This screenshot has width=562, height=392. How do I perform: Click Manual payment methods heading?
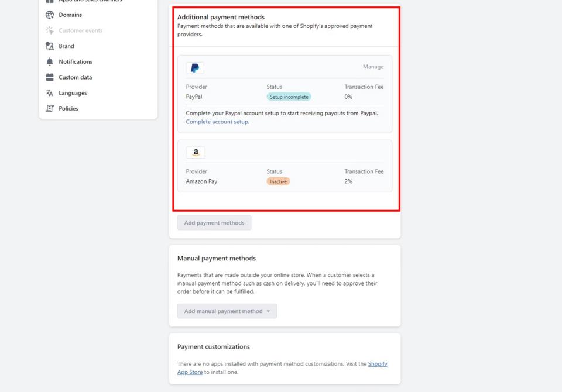(x=217, y=259)
